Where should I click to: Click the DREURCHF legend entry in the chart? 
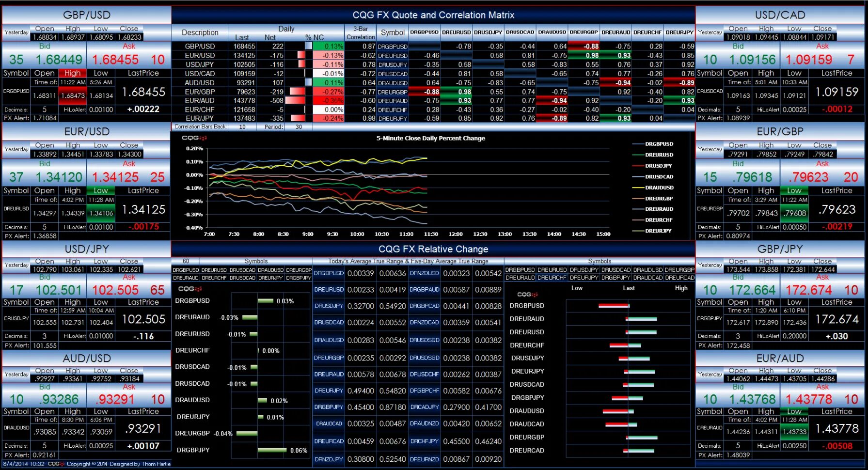[652, 220]
